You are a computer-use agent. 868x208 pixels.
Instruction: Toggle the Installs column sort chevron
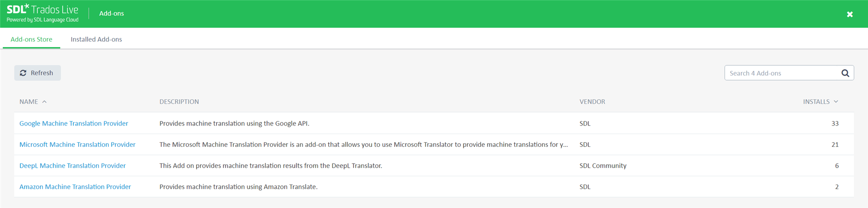coord(836,102)
